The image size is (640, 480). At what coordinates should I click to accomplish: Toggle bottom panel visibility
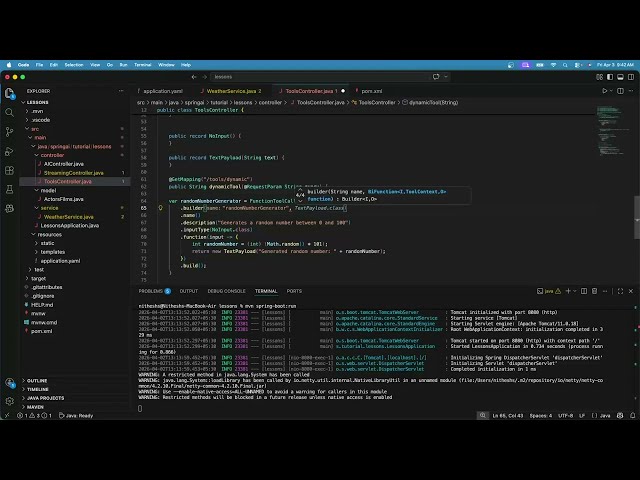coord(620,77)
